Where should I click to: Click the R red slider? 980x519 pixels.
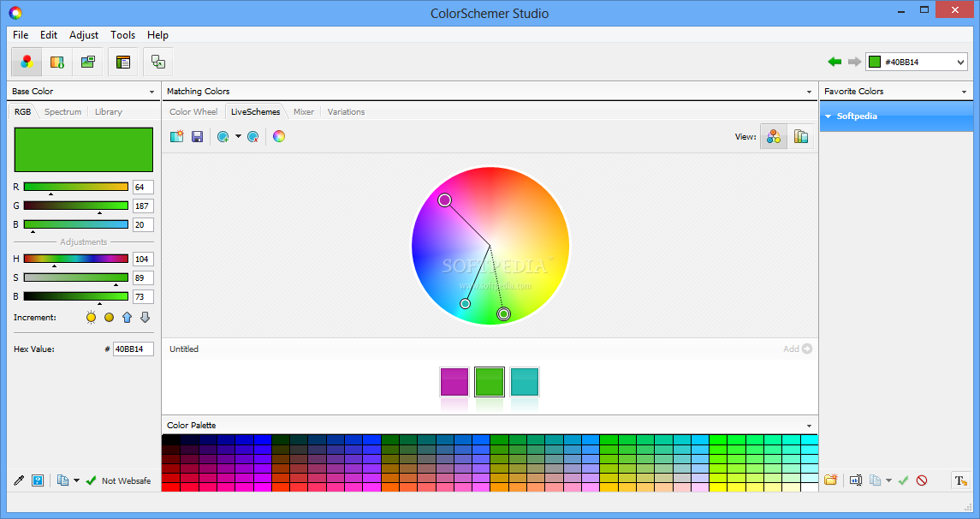75,187
